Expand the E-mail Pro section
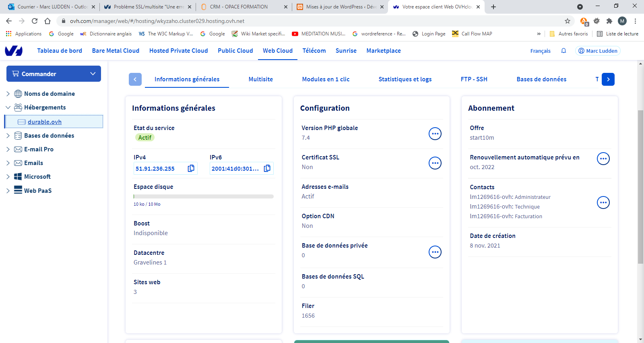The height and width of the screenshot is (343, 644). click(8, 149)
